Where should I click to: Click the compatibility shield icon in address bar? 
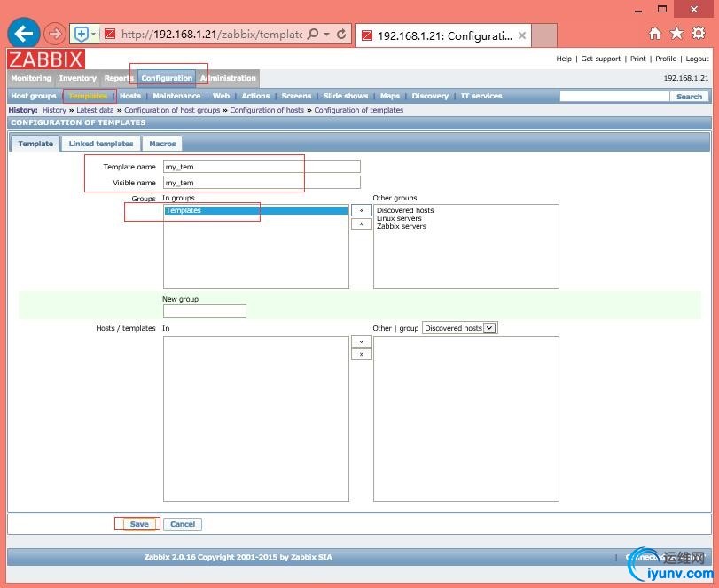[x=82, y=34]
